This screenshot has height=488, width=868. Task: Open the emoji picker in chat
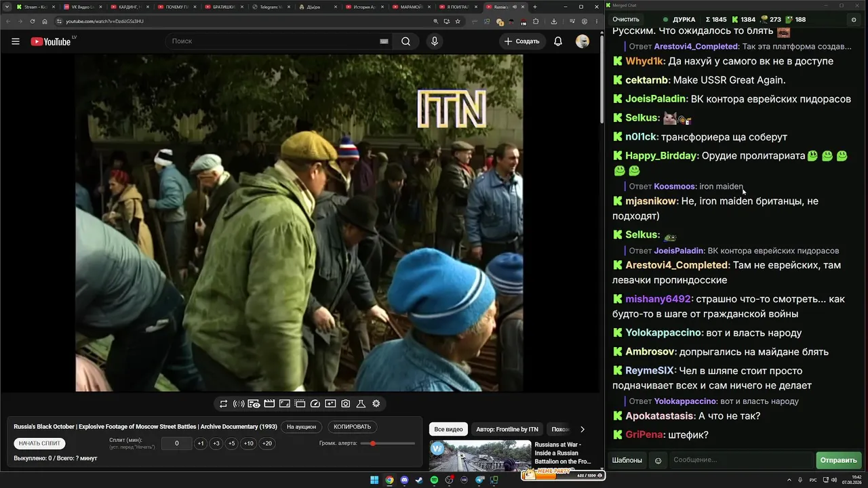coord(658,461)
